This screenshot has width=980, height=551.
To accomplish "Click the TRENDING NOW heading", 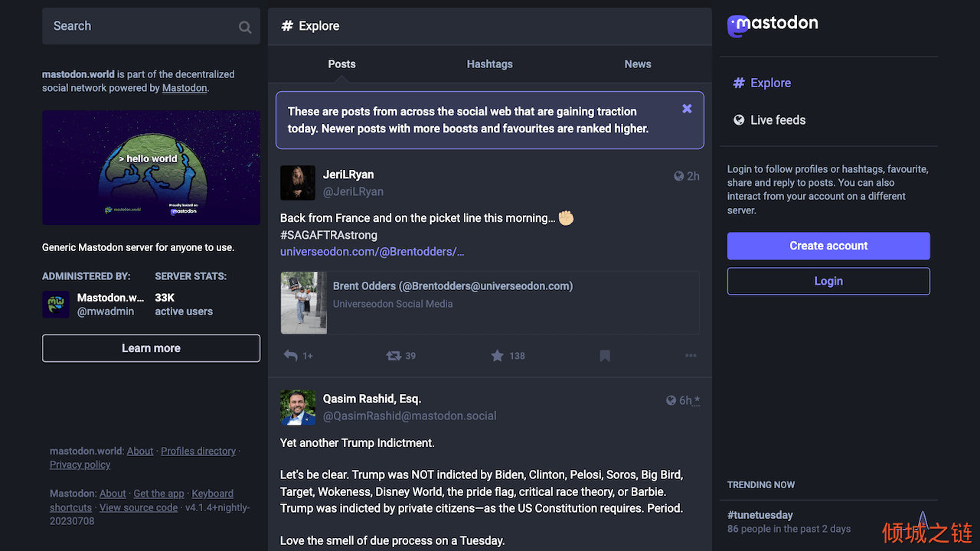I will (x=761, y=484).
